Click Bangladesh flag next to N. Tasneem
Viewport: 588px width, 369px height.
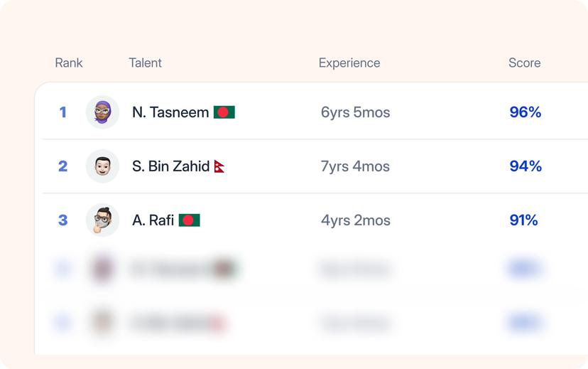[224, 112]
